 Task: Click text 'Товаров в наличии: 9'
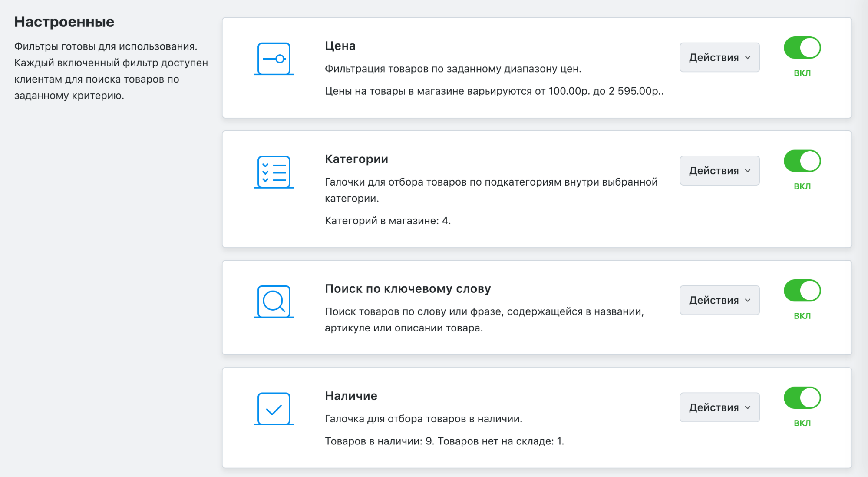379,441
